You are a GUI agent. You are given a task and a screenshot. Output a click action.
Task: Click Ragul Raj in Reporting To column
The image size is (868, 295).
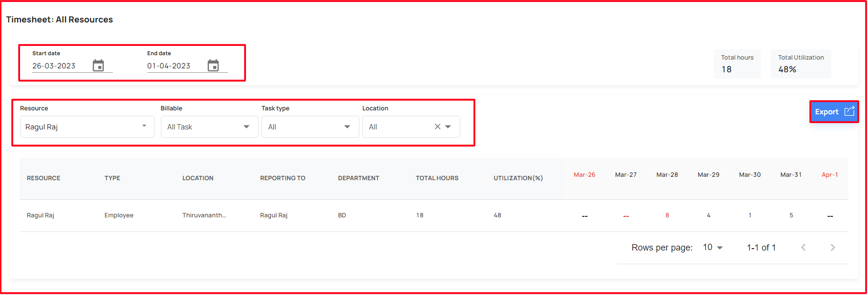pyautogui.click(x=274, y=215)
